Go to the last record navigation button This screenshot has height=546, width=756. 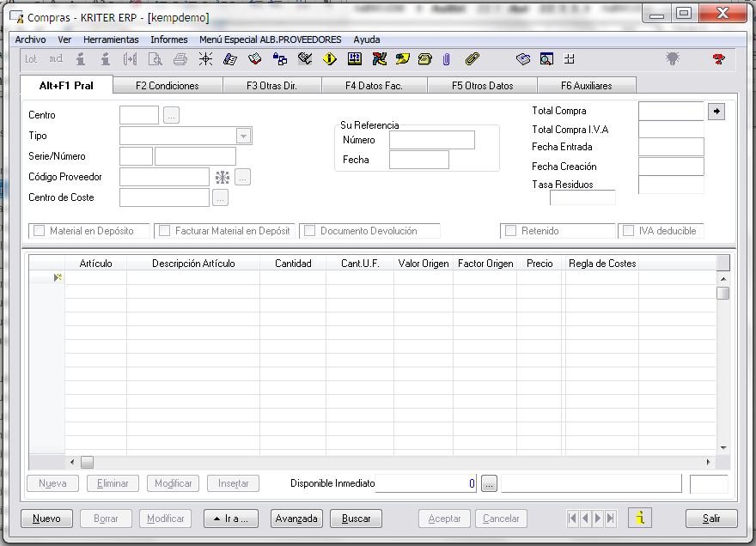tap(611, 519)
